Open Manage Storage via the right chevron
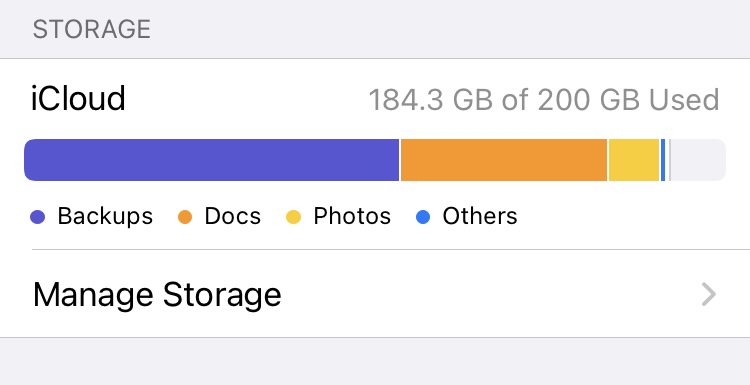 click(708, 294)
